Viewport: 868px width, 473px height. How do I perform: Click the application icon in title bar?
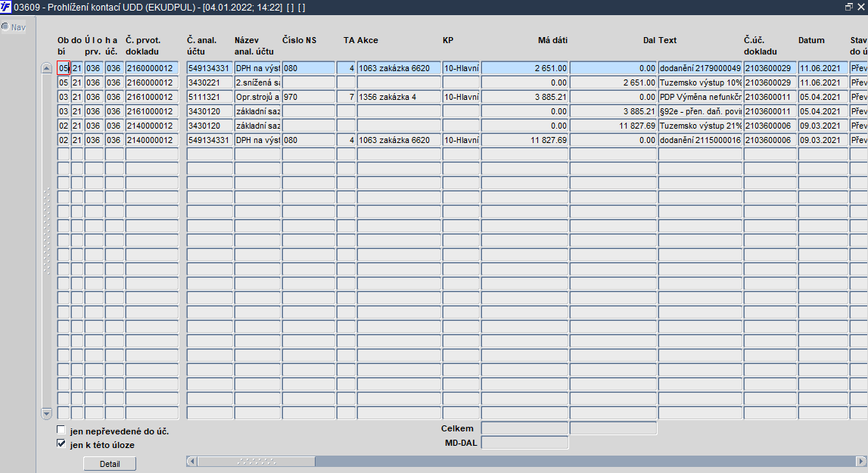tap(5, 8)
